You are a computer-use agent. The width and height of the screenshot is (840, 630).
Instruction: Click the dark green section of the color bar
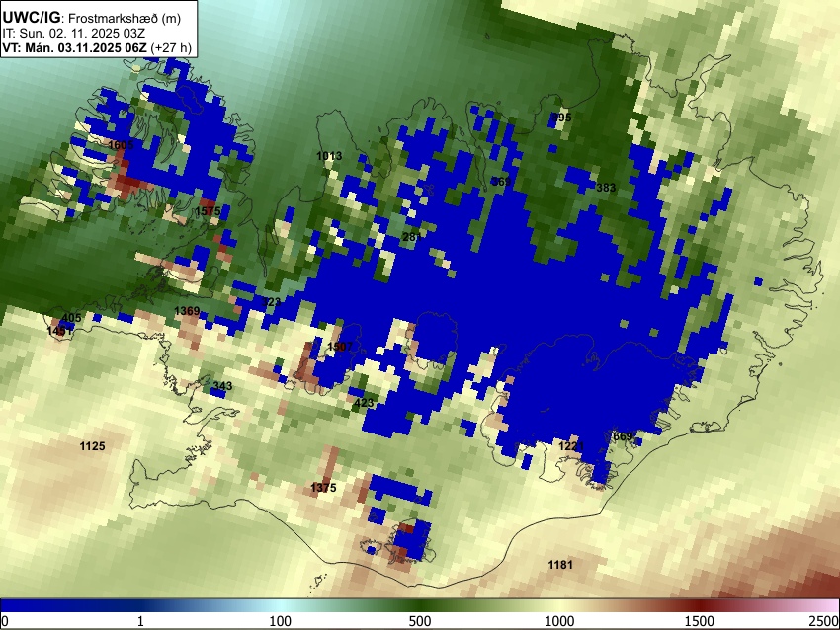[x=420, y=605]
